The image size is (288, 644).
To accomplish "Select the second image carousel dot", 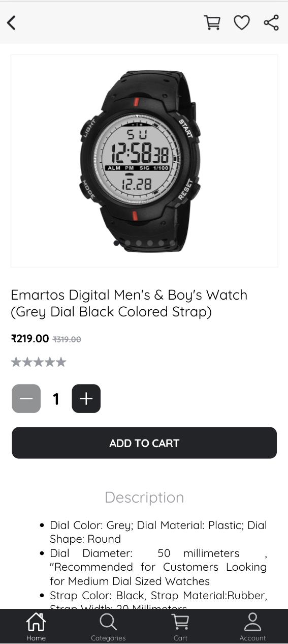I will point(127,243).
